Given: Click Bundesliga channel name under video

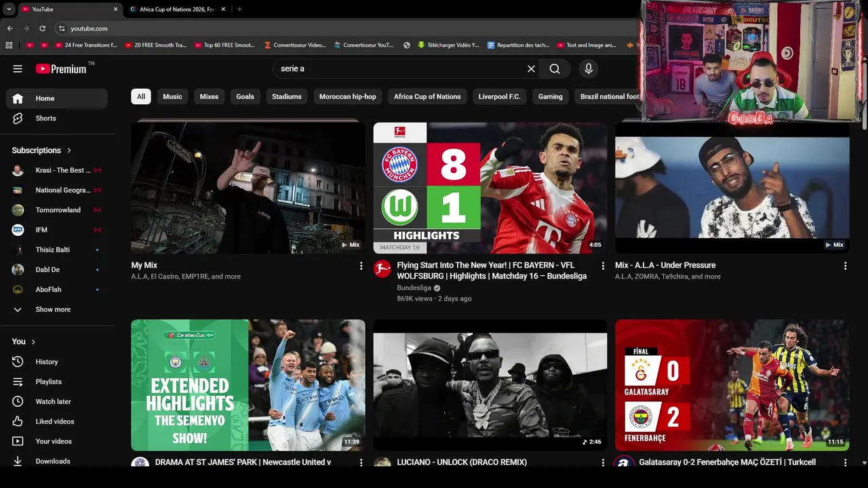Looking at the screenshot, I should click(x=414, y=288).
